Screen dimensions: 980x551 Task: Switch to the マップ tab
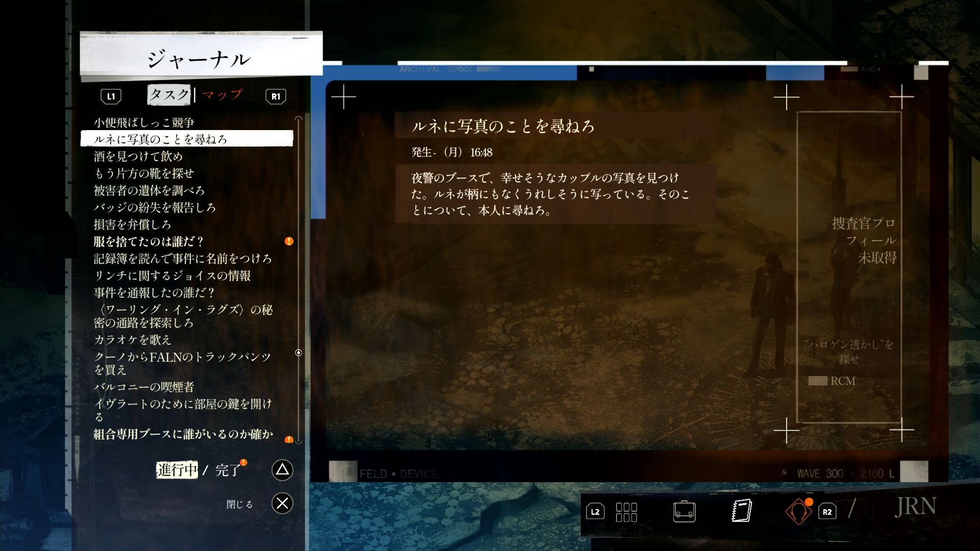222,95
